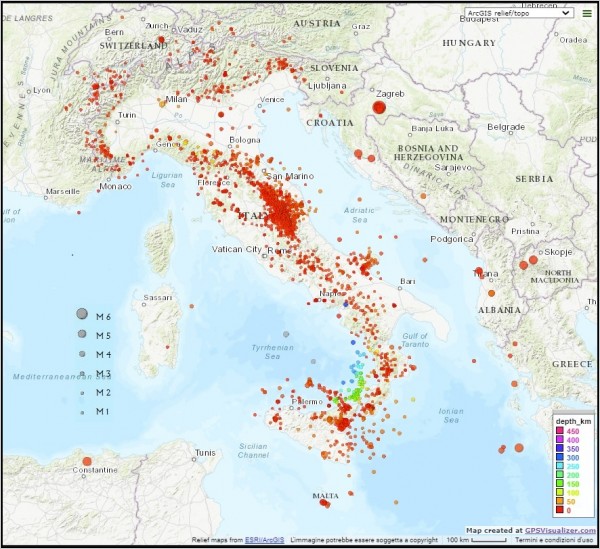
Task: Click the 350 km depth color swatch
Action: (560, 449)
